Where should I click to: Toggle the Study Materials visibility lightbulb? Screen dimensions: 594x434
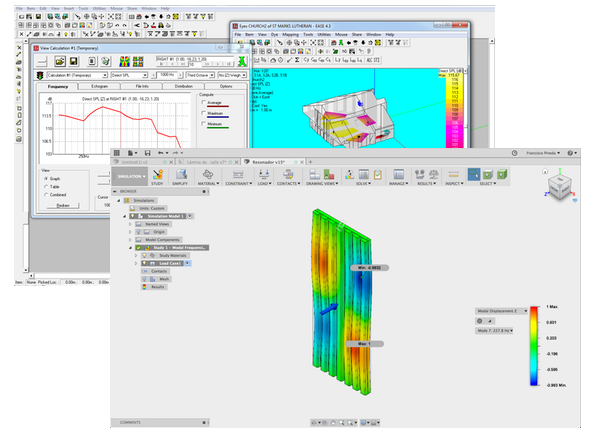pyautogui.click(x=144, y=256)
